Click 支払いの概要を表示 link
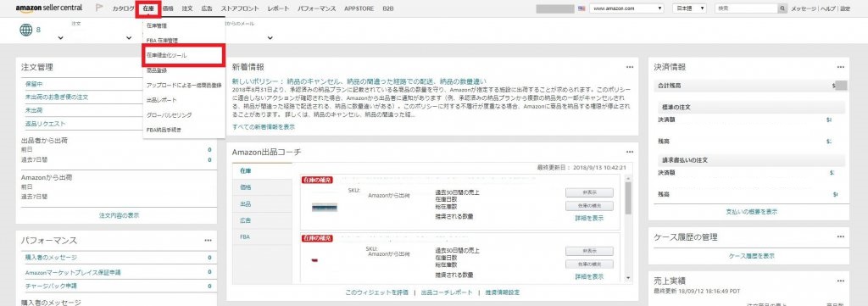868x306 pixels. coord(751,212)
